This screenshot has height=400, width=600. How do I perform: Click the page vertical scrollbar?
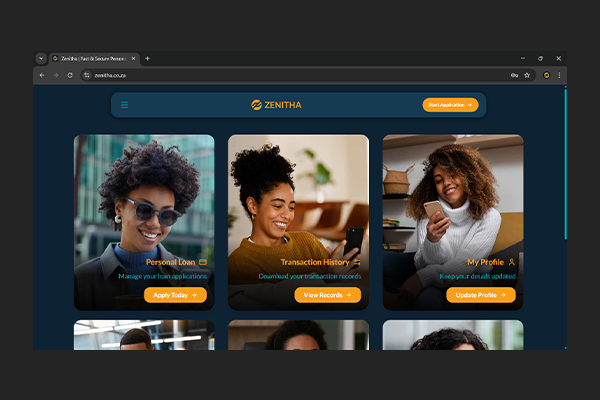coord(565,164)
